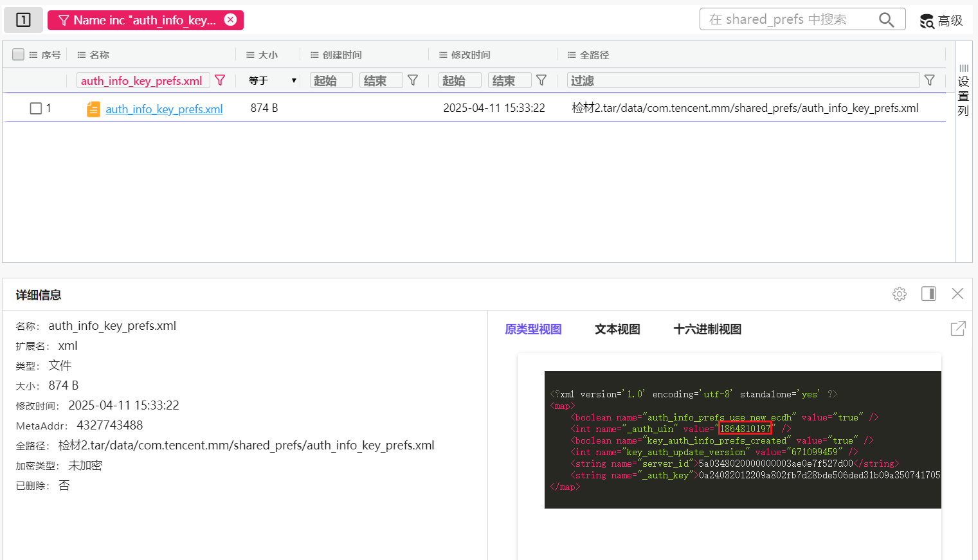
Task: Click the name column filter funnel icon
Action: tap(220, 80)
